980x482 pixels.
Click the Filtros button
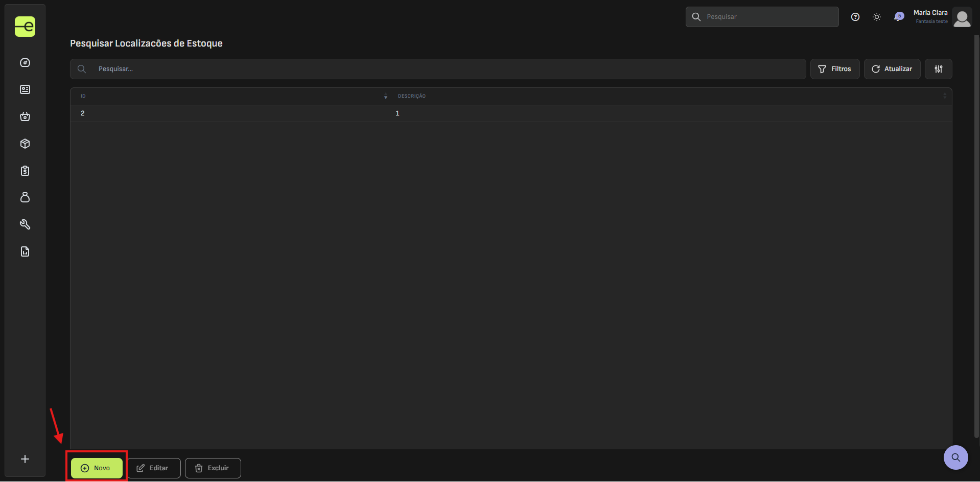pos(835,69)
